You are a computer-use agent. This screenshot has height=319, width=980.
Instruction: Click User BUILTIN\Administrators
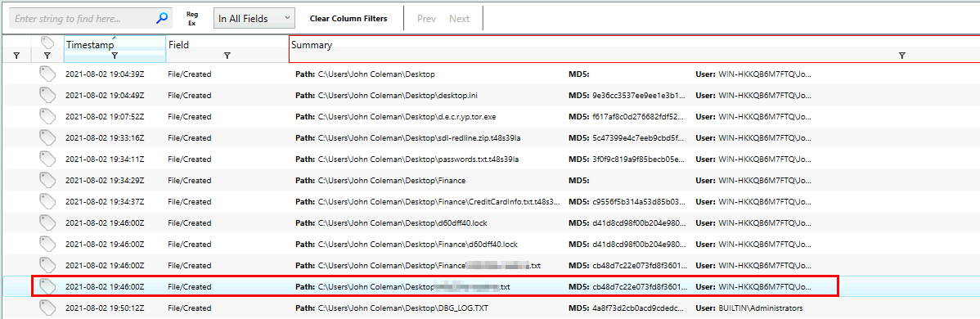pyautogui.click(x=761, y=308)
